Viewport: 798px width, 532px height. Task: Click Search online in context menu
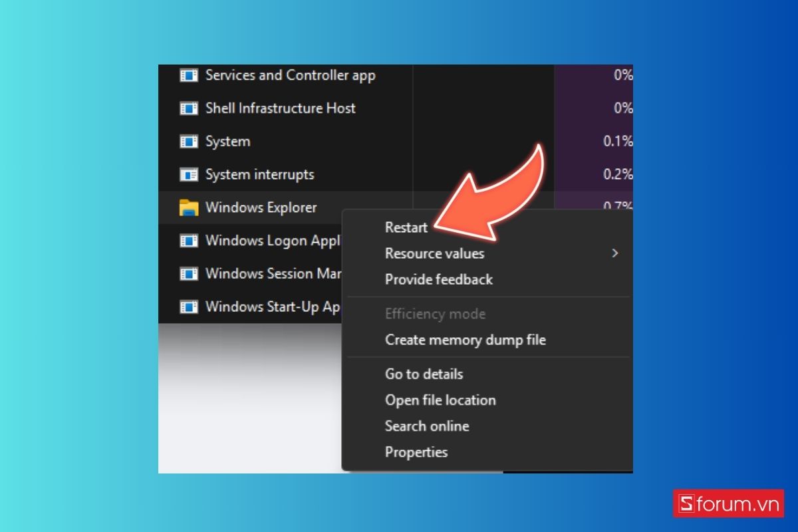click(x=427, y=426)
